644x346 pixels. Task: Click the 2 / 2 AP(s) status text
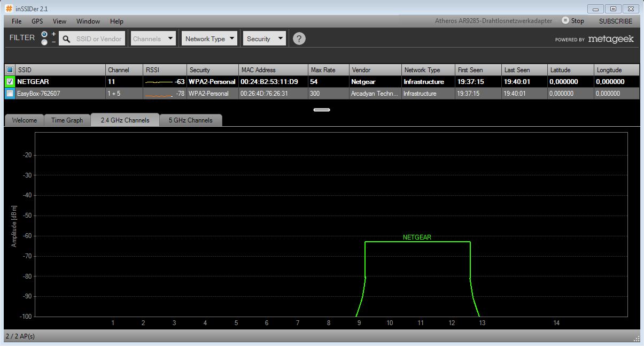point(20,336)
